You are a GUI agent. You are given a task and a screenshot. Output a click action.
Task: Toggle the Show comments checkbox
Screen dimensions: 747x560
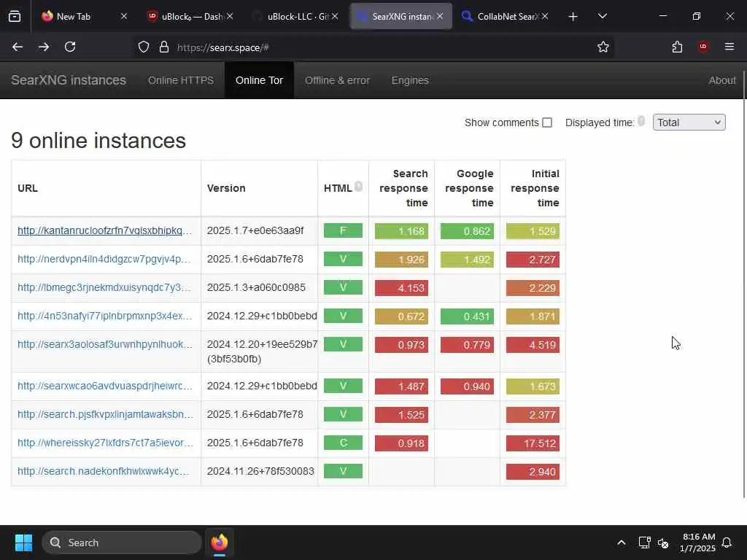tap(547, 122)
